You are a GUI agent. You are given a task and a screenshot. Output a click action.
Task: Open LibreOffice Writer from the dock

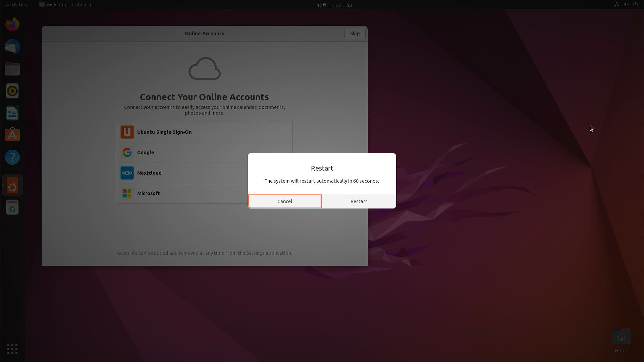12,113
